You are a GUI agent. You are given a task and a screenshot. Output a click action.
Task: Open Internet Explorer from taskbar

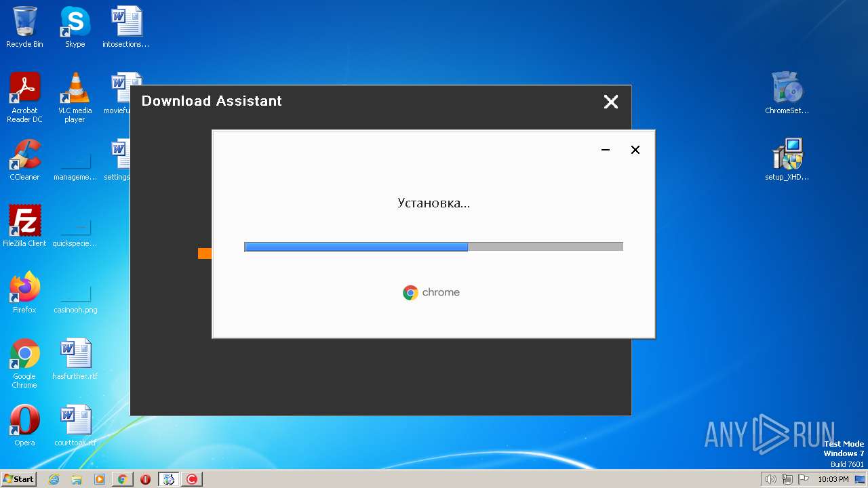click(54, 479)
